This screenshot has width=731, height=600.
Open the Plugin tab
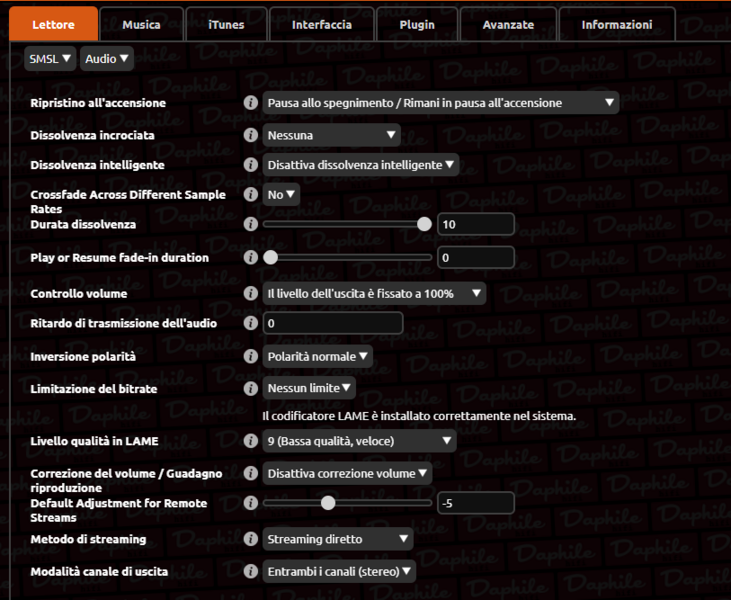click(x=417, y=24)
